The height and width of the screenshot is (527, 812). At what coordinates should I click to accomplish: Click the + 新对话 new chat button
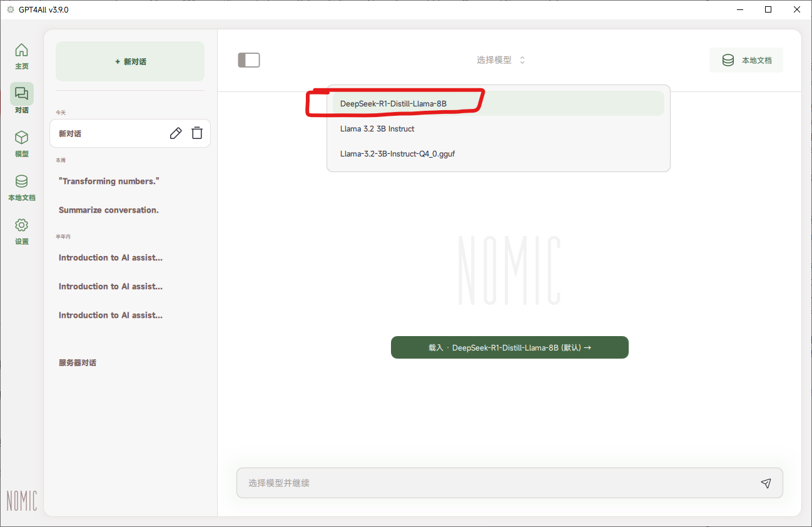tap(130, 61)
